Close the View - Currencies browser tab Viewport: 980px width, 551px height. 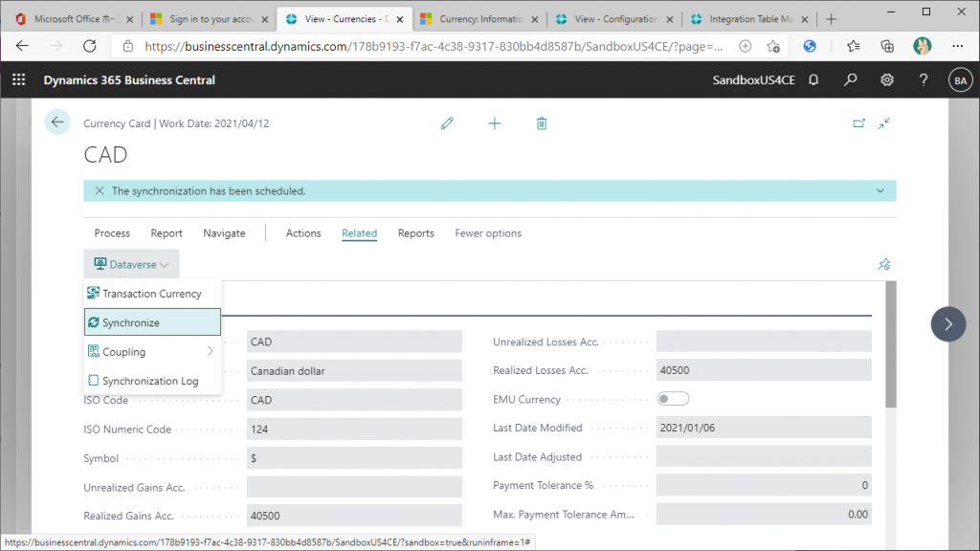400,19
